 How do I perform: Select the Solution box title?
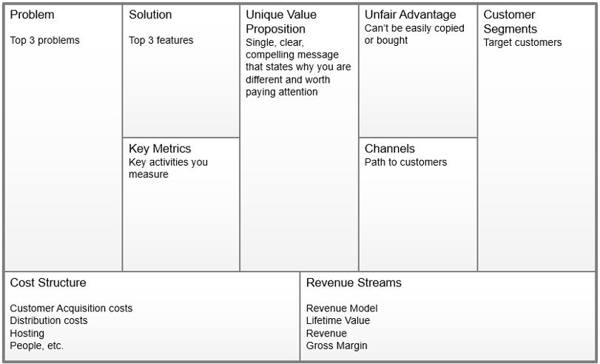(x=150, y=15)
